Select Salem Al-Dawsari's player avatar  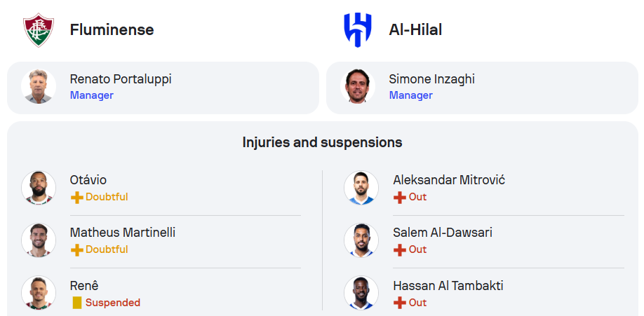pos(361,240)
